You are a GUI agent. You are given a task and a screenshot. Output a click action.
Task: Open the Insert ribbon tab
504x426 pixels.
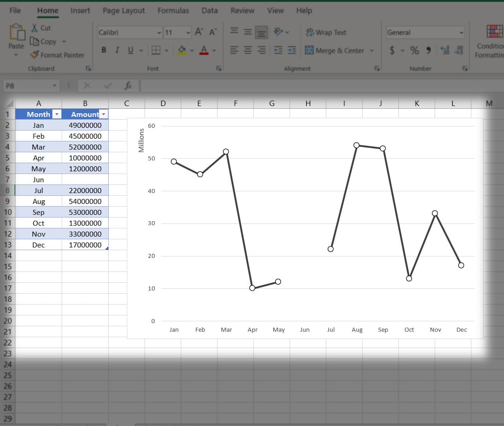[80, 10]
